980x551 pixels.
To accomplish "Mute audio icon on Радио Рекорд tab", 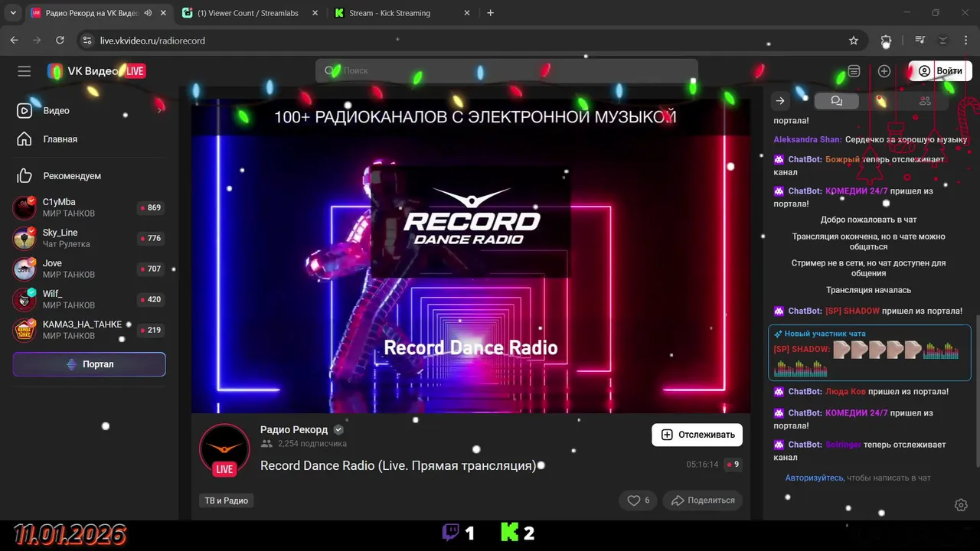I will tap(148, 13).
